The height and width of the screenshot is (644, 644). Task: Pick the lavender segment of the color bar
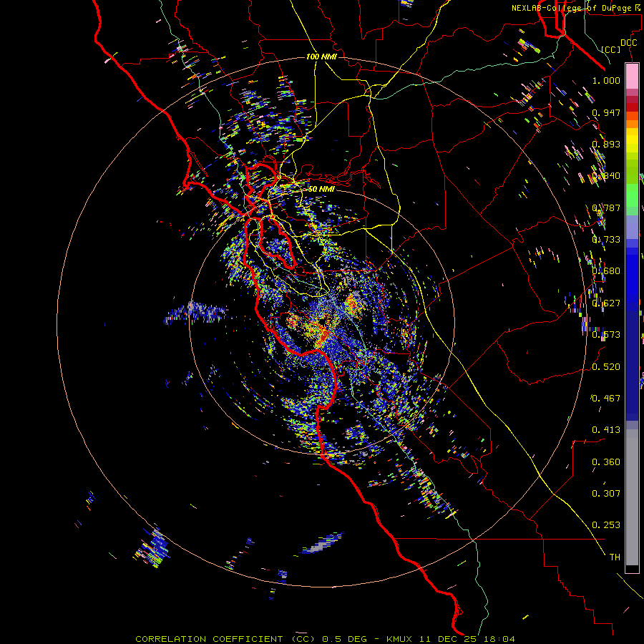tap(632, 227)
